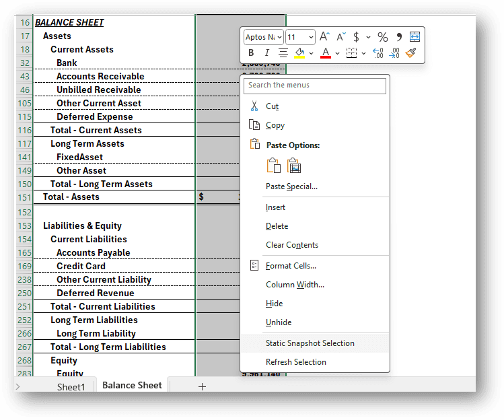The image size is (504, 420).
Task: Apply Comma Style formatting
Action: [x=399, y=37]
